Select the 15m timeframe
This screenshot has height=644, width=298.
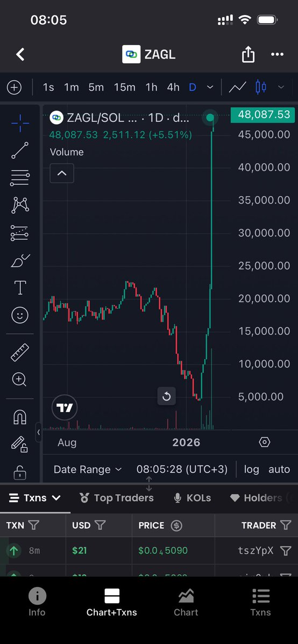pyautogui.click(x=125, y=87)
